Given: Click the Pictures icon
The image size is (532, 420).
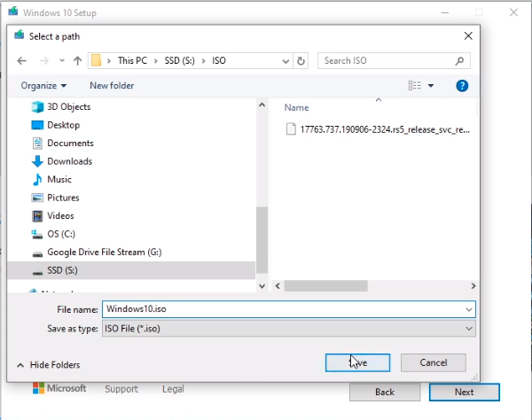Looking at the screenshot, I should click(x=37, y=198).
